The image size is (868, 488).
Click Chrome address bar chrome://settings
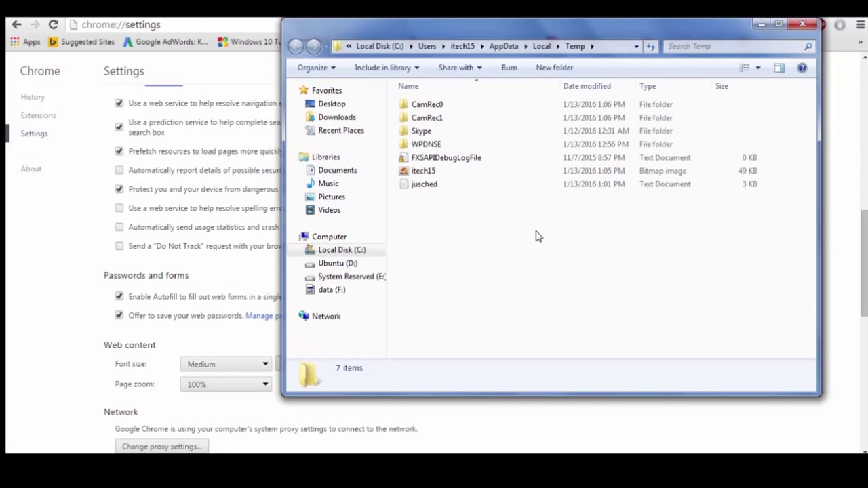pyautogui.click(x=121, y=24)
